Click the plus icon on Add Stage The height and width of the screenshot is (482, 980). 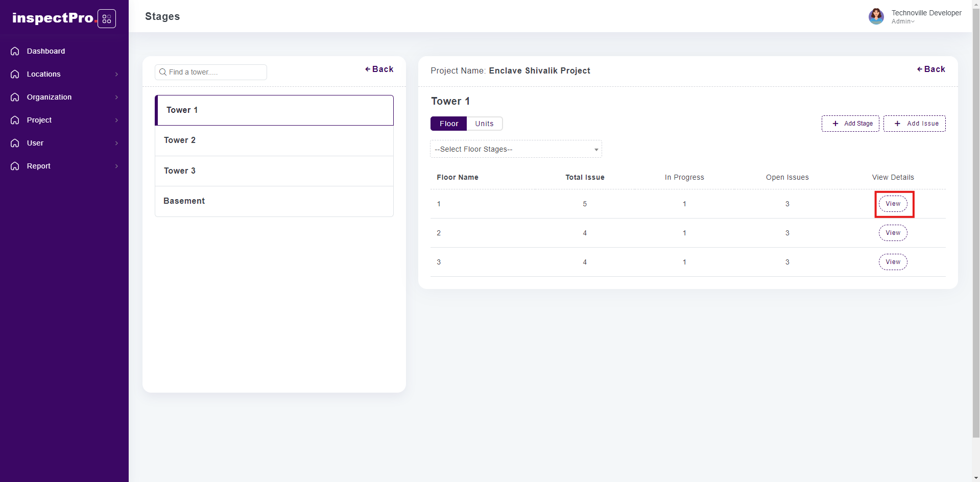(835, 124)
